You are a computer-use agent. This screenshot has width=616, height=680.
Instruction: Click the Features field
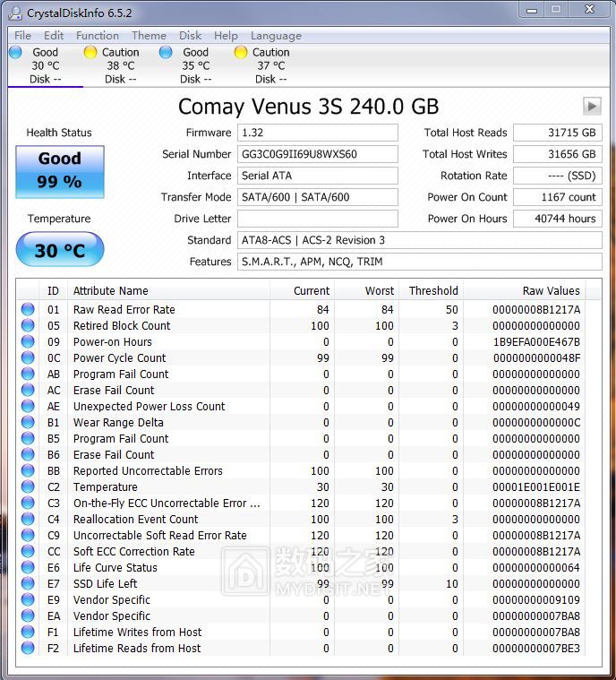coord(420,262)
